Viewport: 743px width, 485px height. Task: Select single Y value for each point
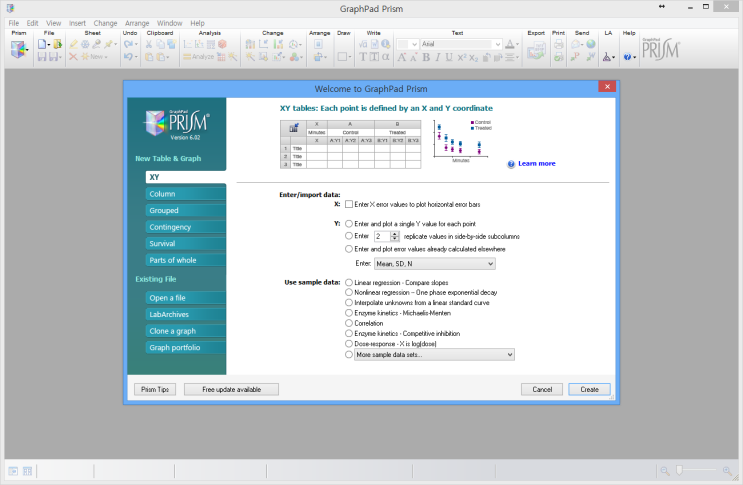tap(349, 224)
